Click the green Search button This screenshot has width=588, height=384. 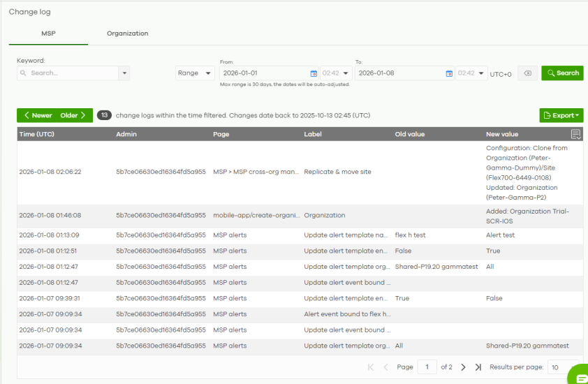click(x=562, y=73)
